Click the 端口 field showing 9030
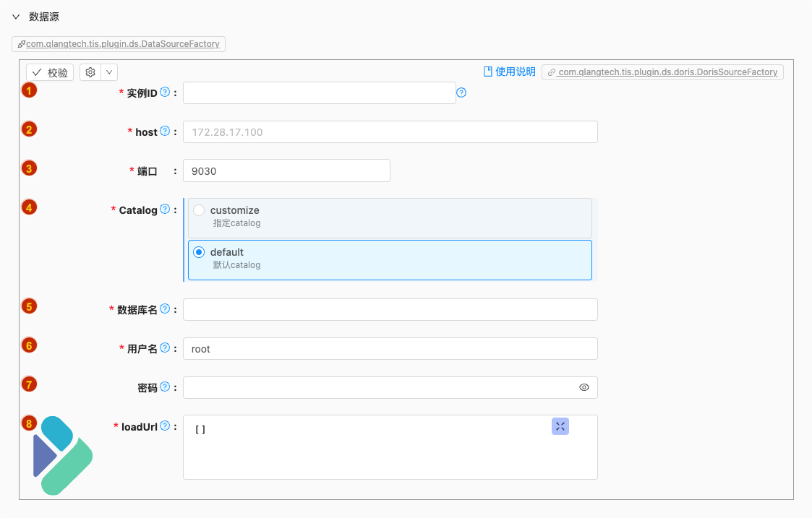This screenshot has height=518, width=812. click(286, 170)
